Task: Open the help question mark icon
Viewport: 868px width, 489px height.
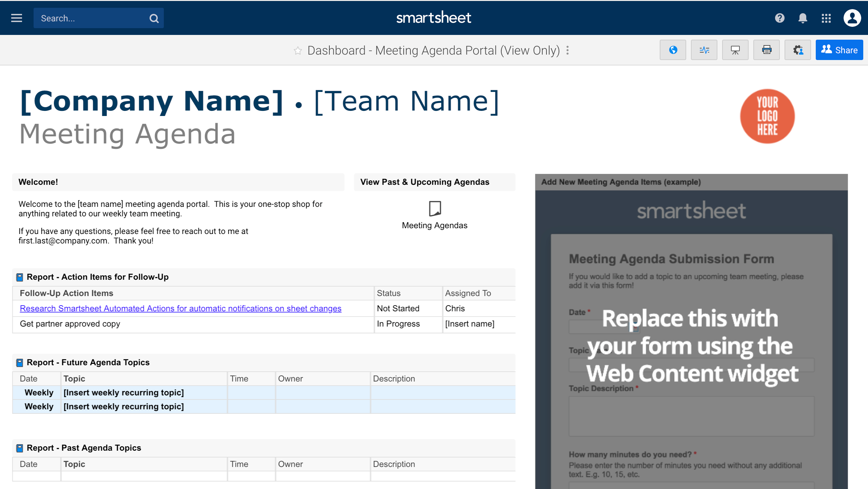Action: coord(779,18)
